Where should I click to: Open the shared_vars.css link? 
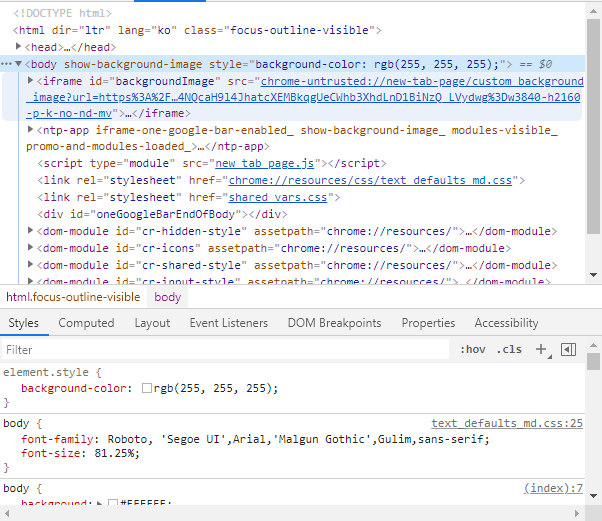(278, 197)
